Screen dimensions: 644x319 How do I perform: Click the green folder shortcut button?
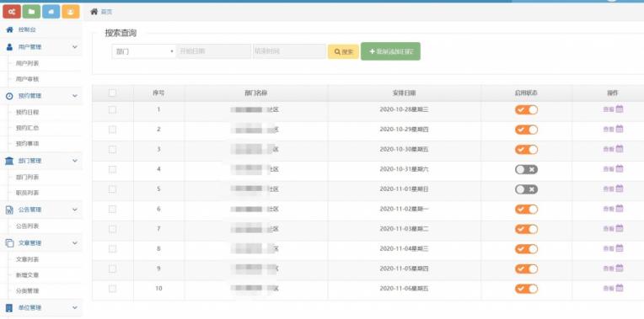(x=32, y=12)
